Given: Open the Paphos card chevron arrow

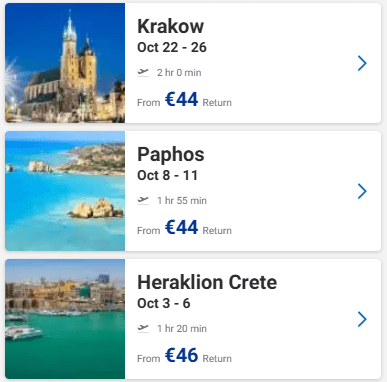Looking at the screenshot, I should tap(362, 191).
